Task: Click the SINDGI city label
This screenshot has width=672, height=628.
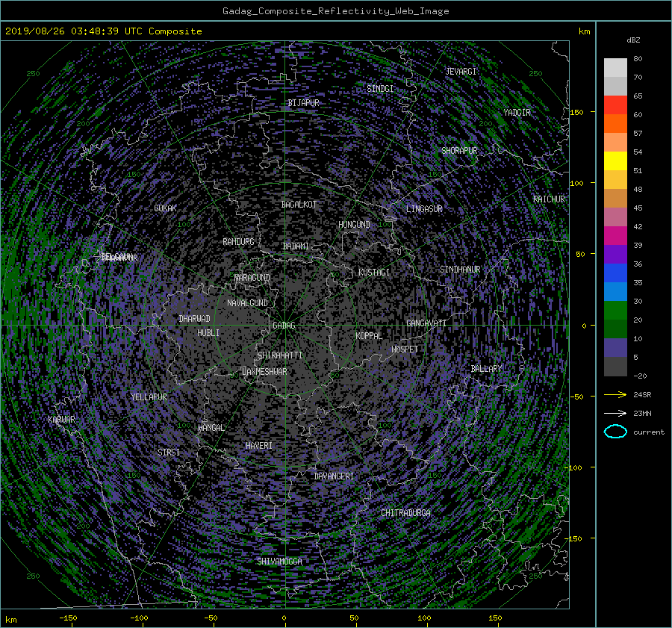Action: click(380, 88)
